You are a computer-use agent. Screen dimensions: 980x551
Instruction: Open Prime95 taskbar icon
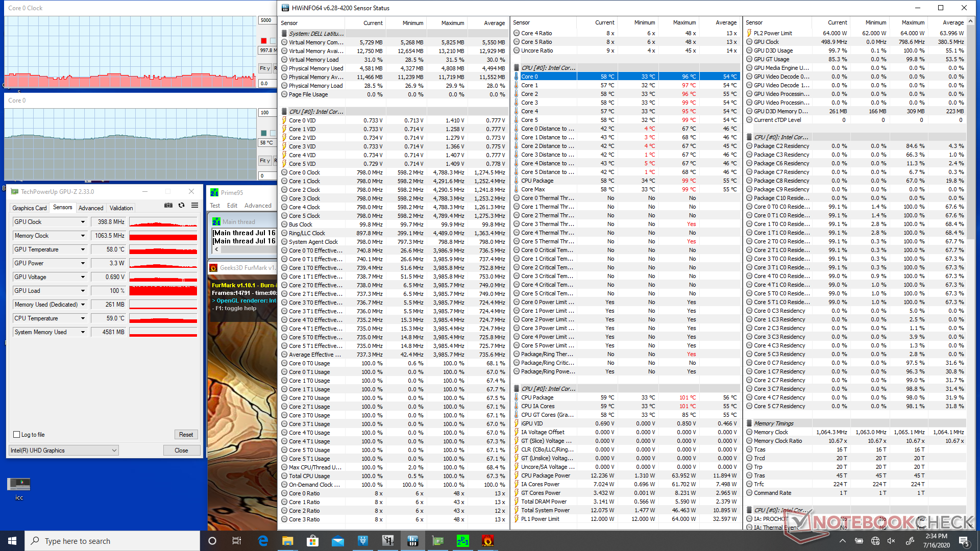pyautogui.click(x=462, y=541)
